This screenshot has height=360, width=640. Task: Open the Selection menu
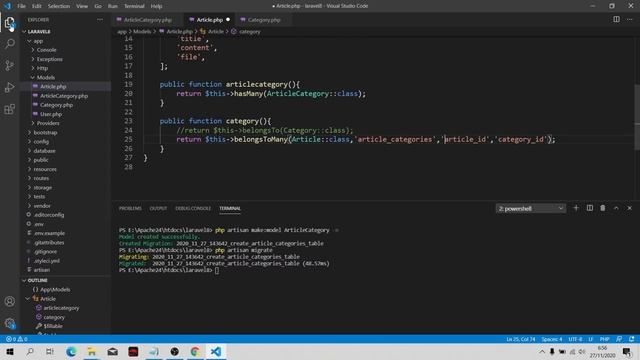point(59,6)
